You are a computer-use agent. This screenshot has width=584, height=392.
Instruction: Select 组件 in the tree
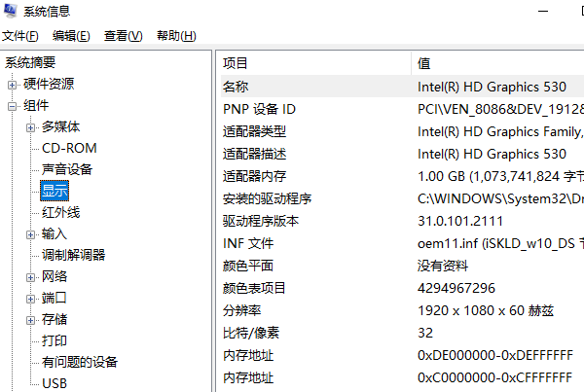[x=36, y=105]
